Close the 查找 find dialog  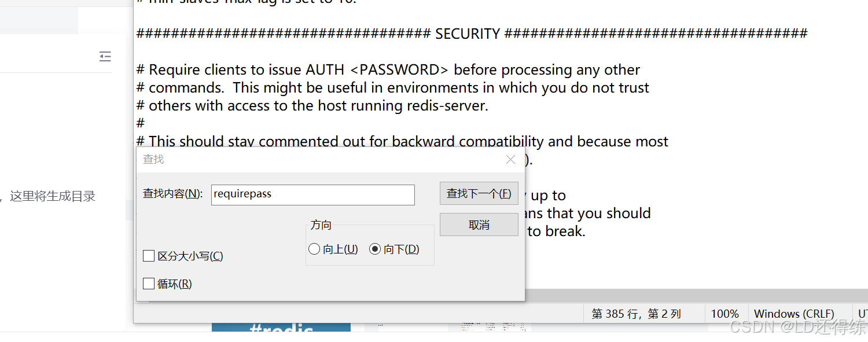[x=510, y=159]
